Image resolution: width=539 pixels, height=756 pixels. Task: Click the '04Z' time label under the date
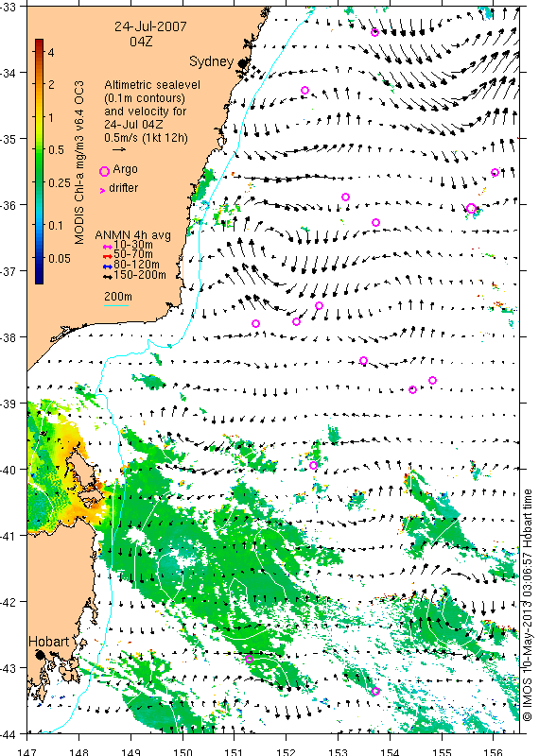141,42
